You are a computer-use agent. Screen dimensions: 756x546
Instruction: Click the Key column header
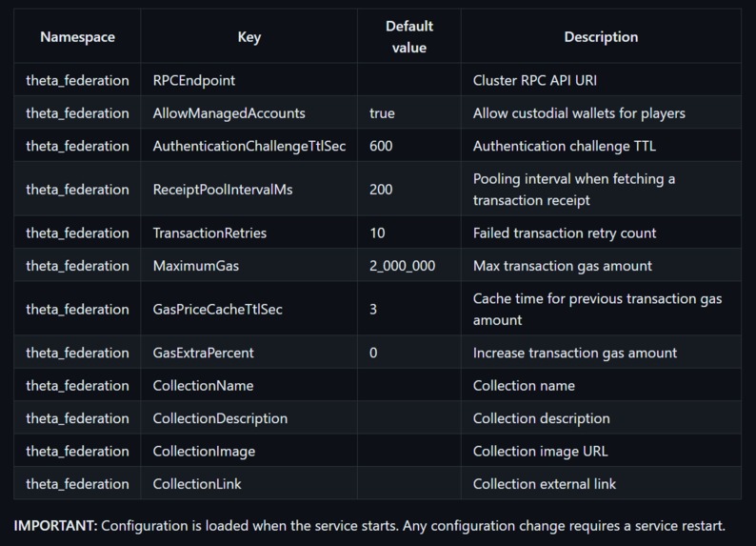coord(249,37)
